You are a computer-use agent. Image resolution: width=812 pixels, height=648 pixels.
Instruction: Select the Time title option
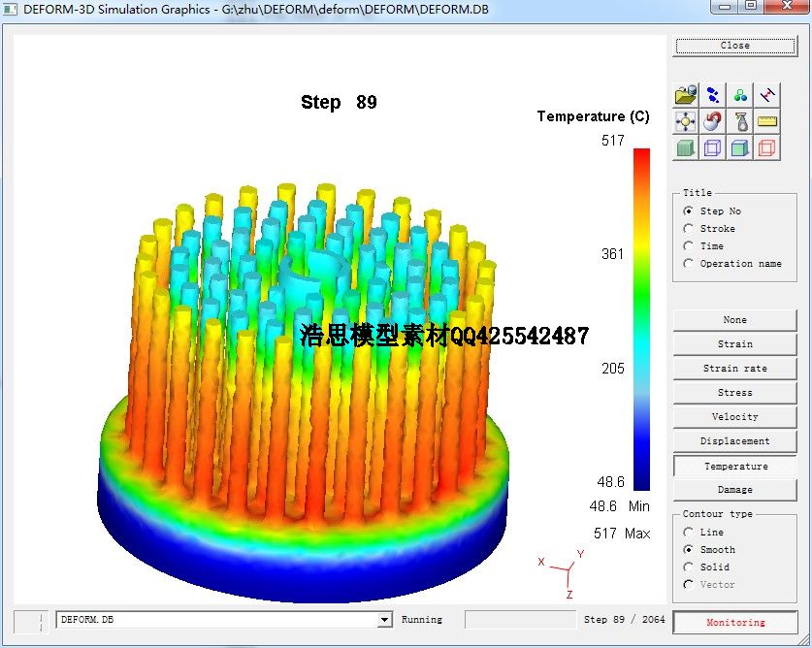coord(689,246)
